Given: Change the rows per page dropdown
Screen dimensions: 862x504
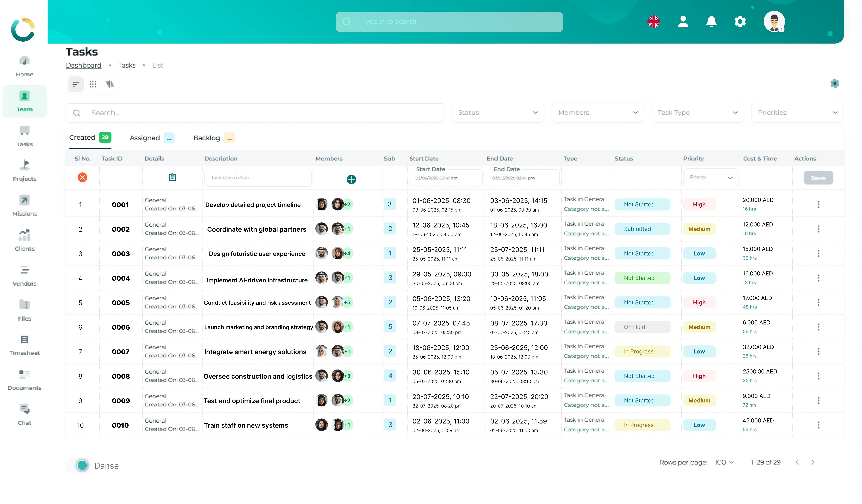Looking at the screenshot, I should point(724,462).
